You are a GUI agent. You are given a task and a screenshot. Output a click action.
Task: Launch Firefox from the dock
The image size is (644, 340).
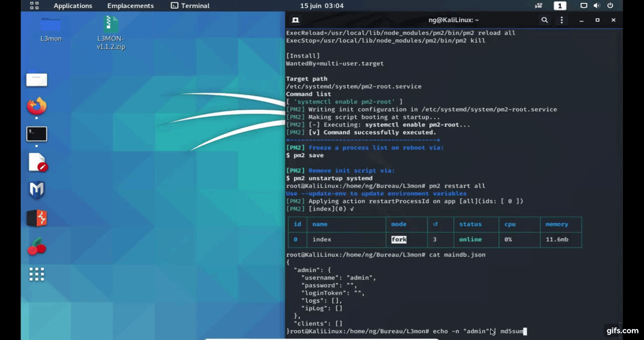click(37, 106)
